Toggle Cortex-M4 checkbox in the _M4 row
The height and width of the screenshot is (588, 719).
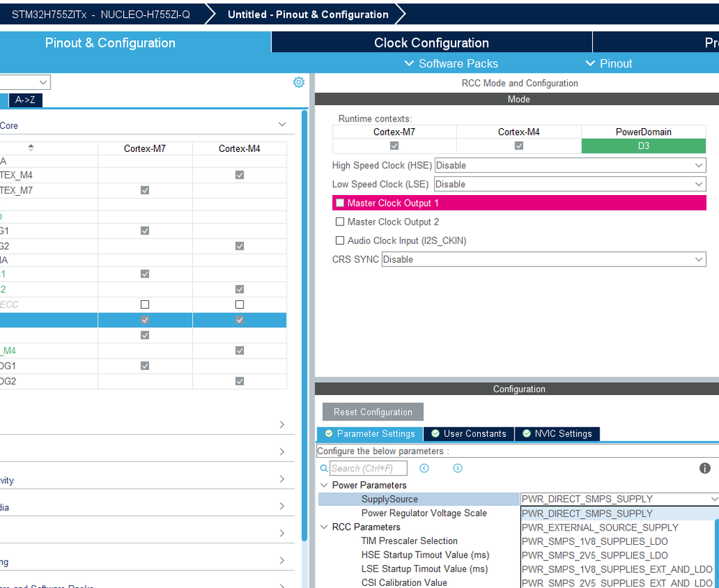(x=240, y=350)
